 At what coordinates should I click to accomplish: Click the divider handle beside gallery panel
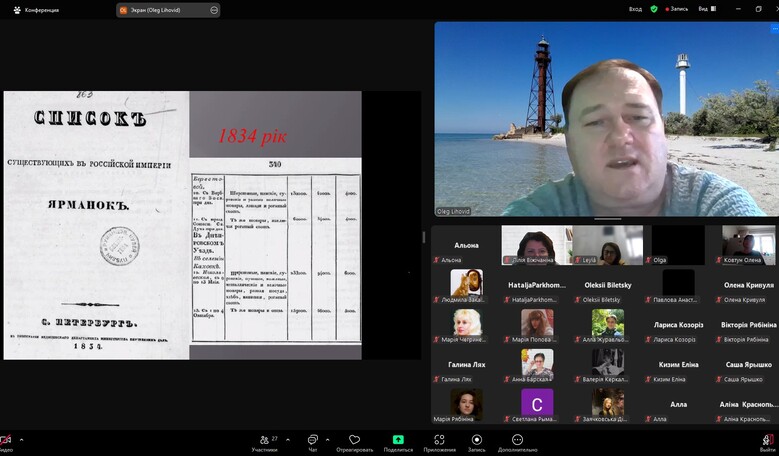point(424,237)
